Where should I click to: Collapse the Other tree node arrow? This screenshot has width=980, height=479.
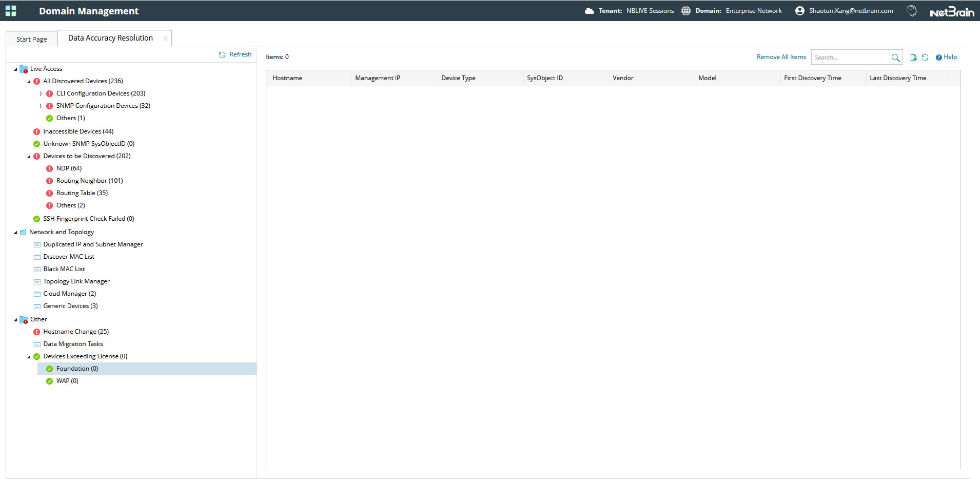coord(15,320)
